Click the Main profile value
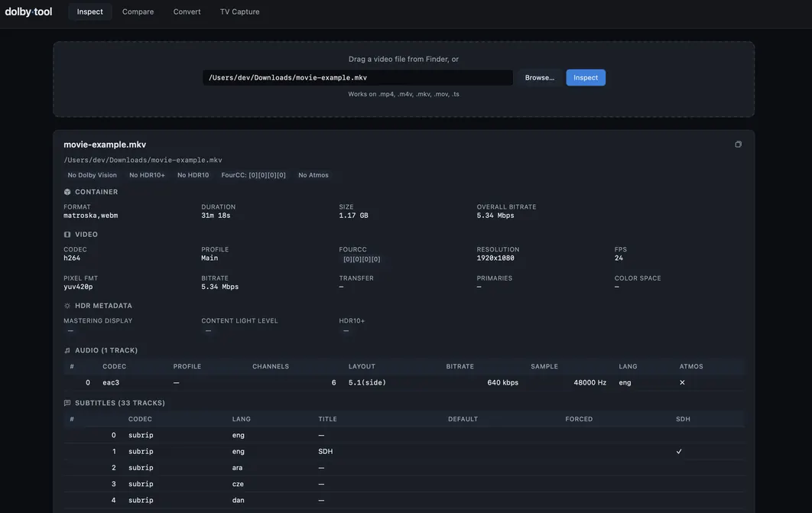Screen dimensions: 812x513 pyautogui.click(x=209, y=258)
